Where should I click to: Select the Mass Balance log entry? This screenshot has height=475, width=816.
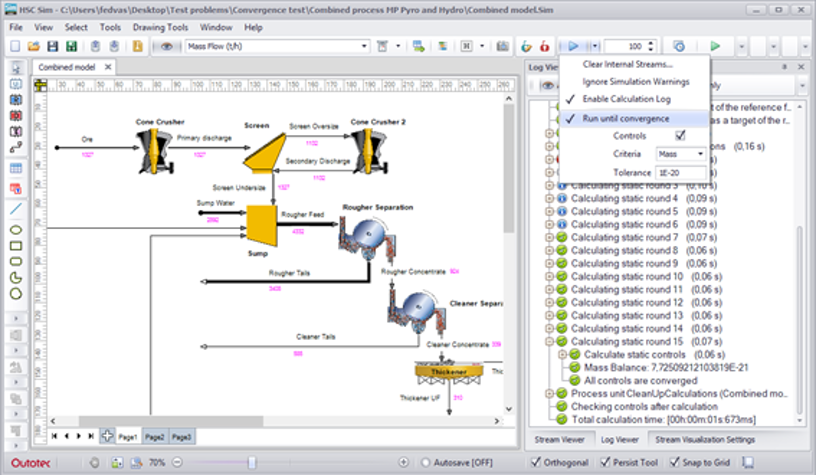(x=666, y=367)
